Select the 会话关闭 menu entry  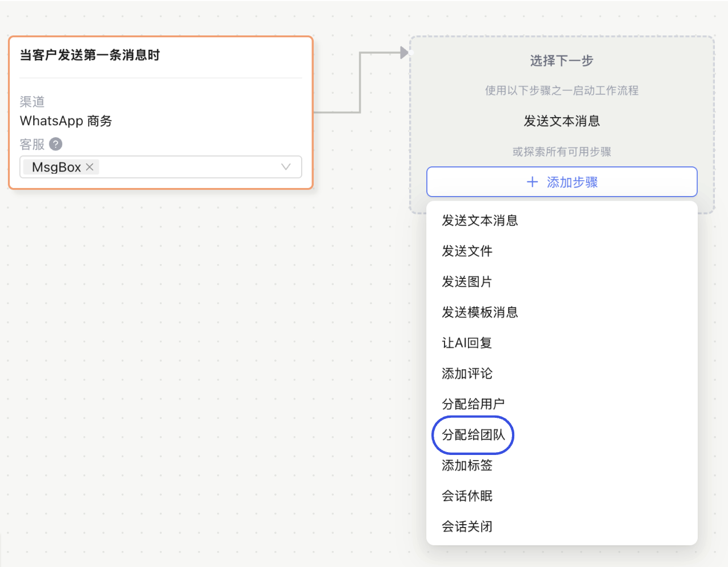point(467,527)
